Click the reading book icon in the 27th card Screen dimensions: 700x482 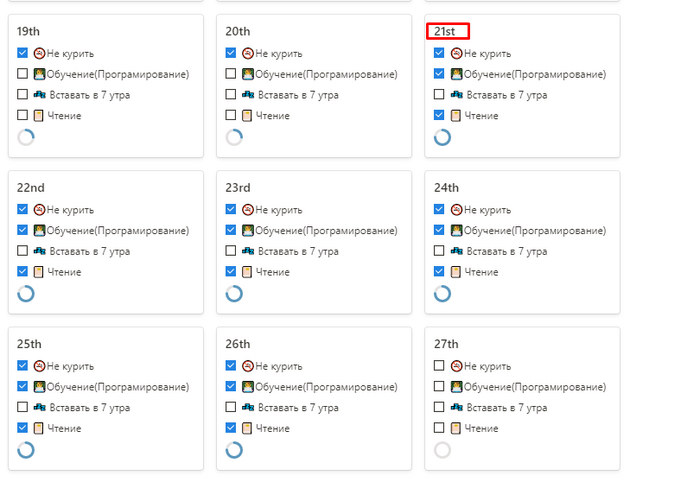tap(457, 428)
